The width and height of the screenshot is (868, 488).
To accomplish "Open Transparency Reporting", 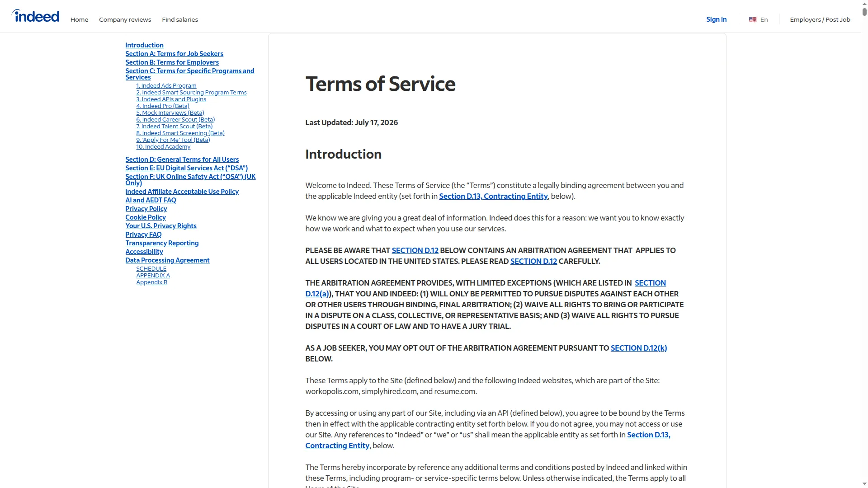I will 162,243.
